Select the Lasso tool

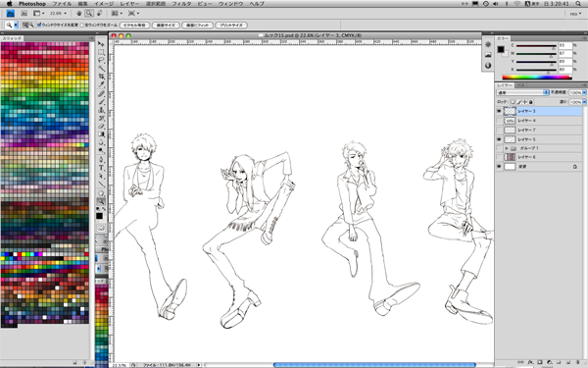(101, 60)
